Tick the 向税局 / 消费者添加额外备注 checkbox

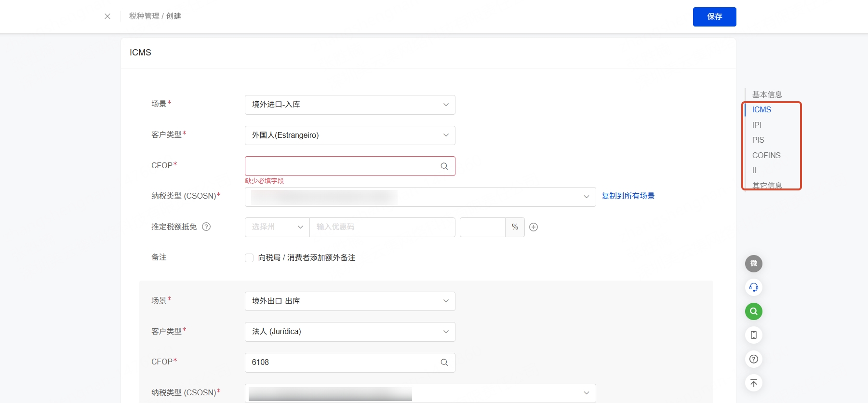pos(249,258)
